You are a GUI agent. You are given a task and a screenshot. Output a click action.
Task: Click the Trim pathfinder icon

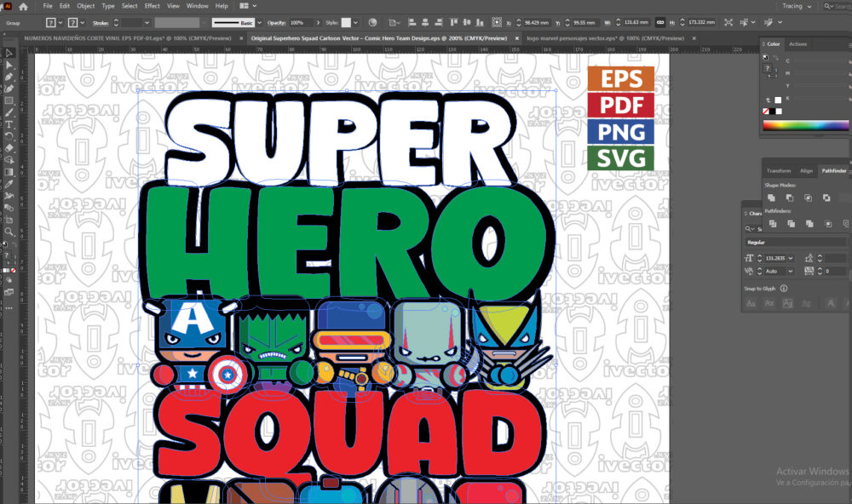click(792, 224)
